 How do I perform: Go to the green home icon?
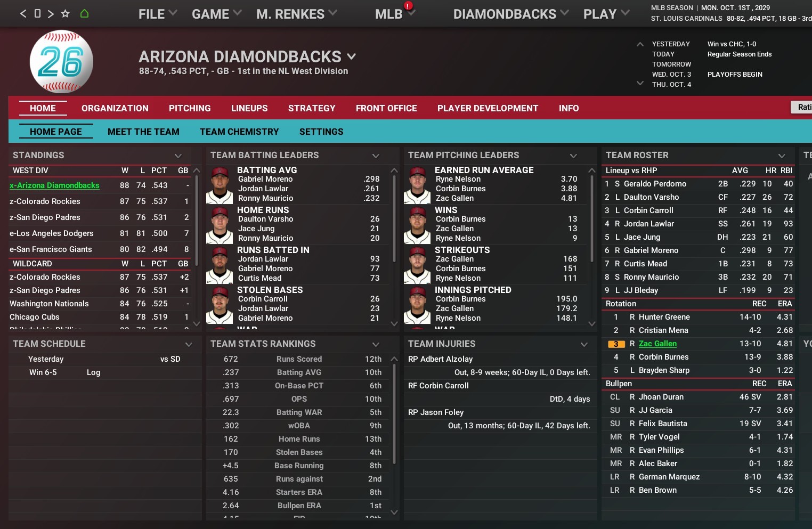[x=84, y=14]
